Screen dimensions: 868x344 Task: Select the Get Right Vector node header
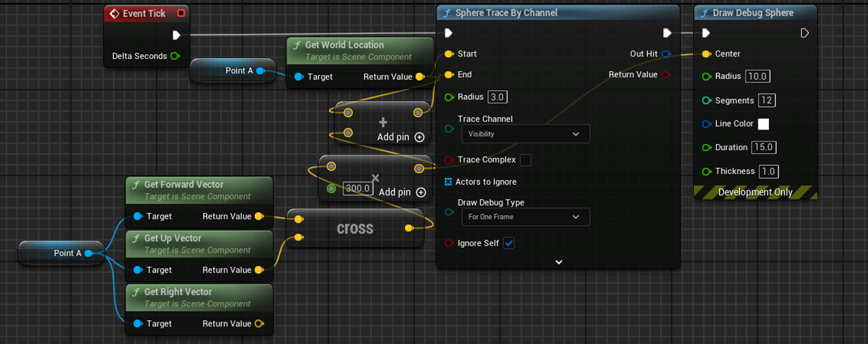[199, 297]
